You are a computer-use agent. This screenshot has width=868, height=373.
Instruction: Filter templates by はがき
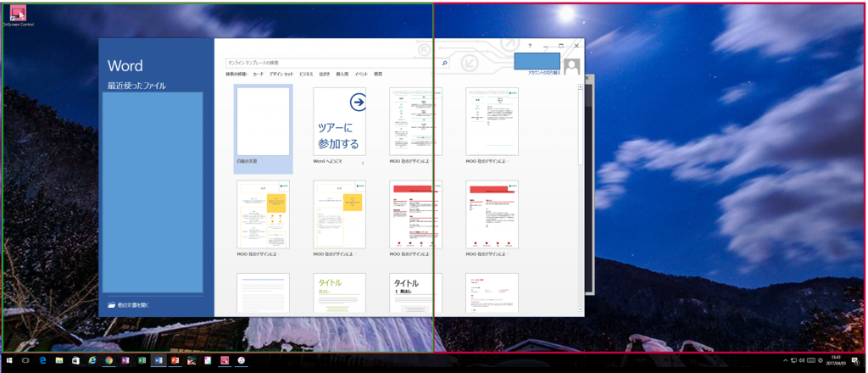(x=325, y=74)
